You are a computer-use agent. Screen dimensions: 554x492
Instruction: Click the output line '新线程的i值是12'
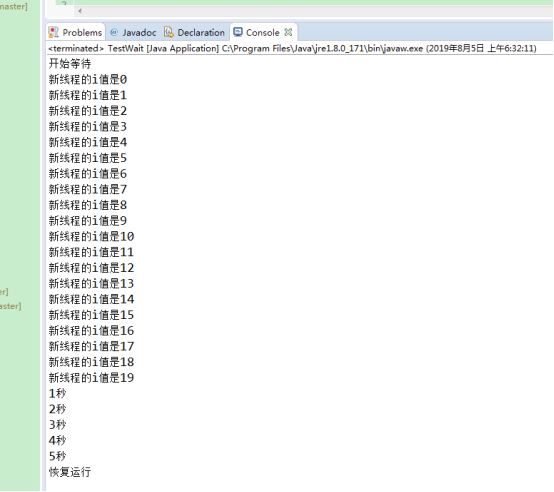92,268
